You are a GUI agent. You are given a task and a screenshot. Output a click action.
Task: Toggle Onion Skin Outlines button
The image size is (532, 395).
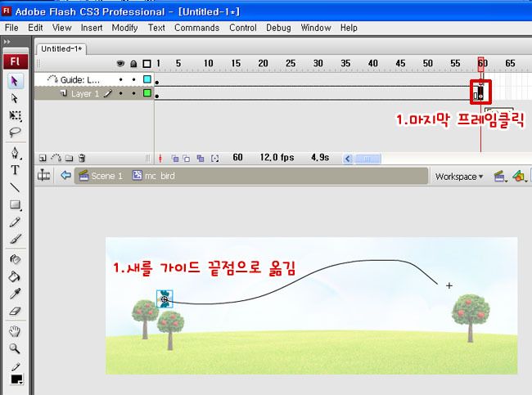(187, 159)
